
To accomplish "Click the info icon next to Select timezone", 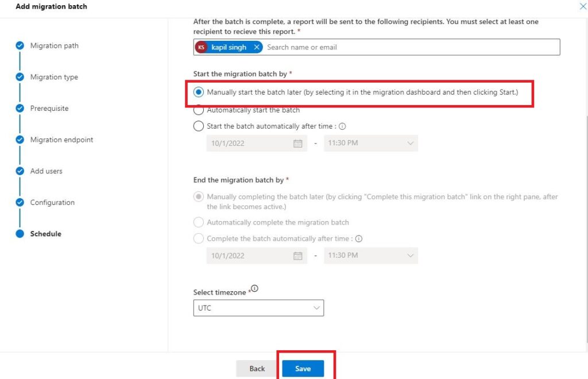I will (255, 288).
